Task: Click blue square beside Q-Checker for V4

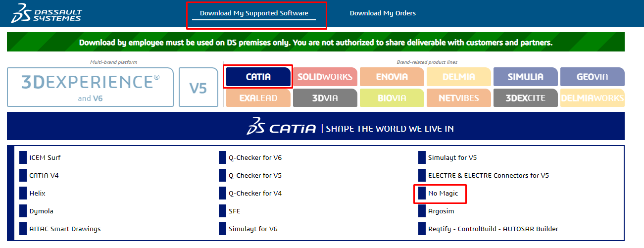Action: (x=222, y=193)
